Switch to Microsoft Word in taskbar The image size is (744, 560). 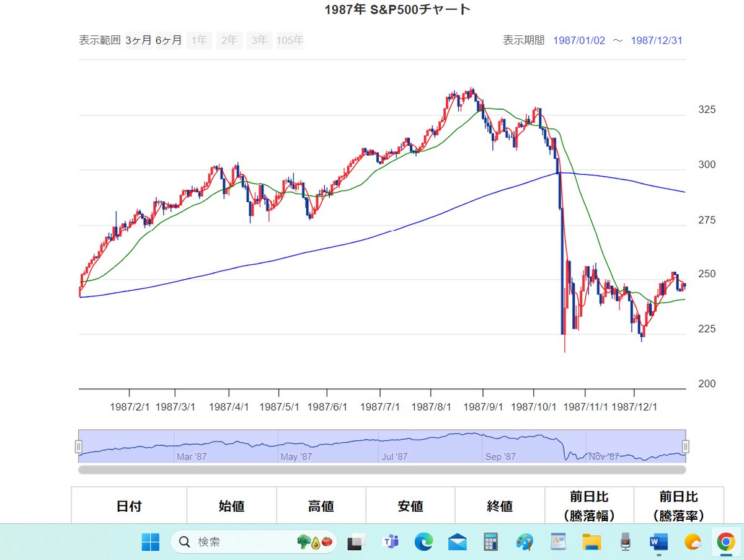click(x=658, y=543)
